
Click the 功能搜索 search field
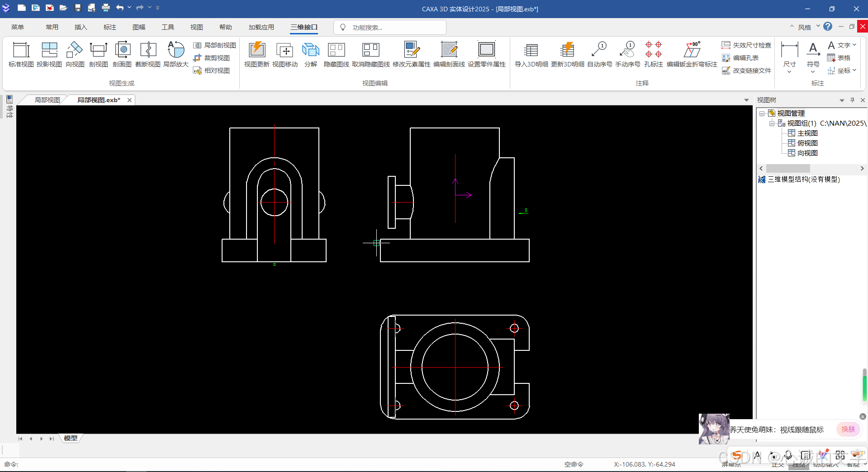(390, 28)
